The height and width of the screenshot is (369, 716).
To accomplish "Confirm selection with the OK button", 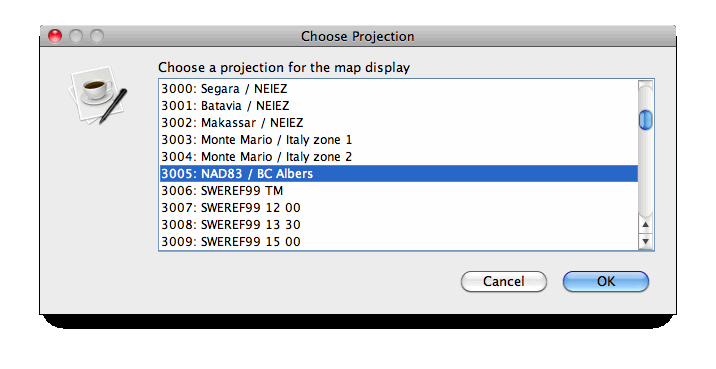I will 605,281.
